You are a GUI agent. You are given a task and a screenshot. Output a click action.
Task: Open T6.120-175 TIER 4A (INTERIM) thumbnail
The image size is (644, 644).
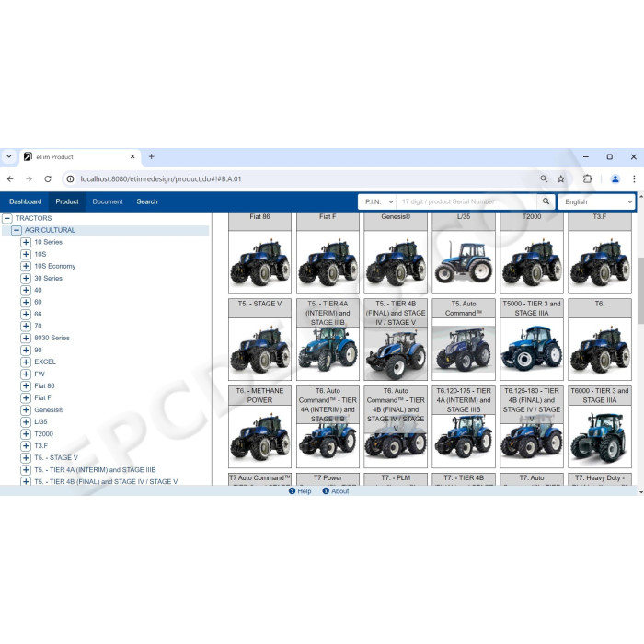pyautogui.click(x=464, y=441)
